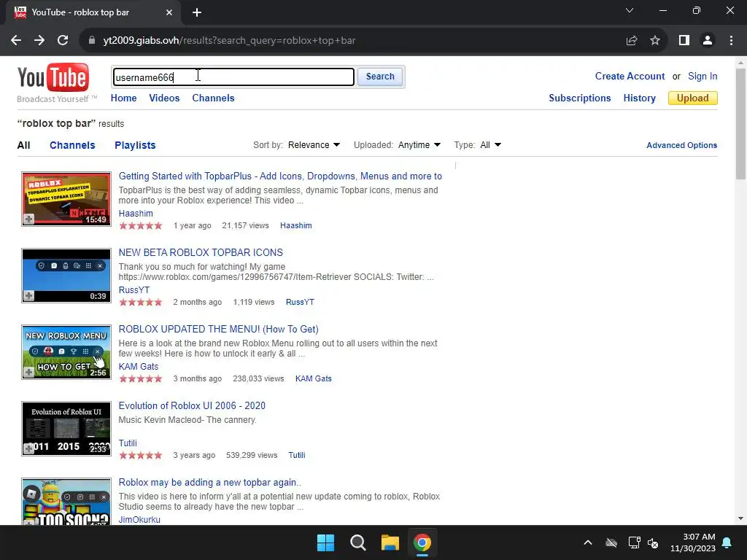747x560 pixels.
Task: Open File Explorer from taskbar
Action: coord(390,542)
